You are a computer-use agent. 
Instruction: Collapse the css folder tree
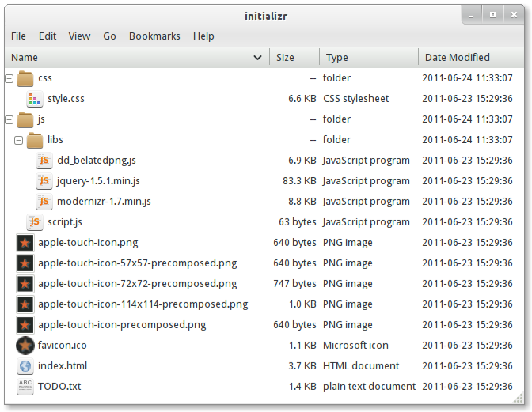click(9, 78)
